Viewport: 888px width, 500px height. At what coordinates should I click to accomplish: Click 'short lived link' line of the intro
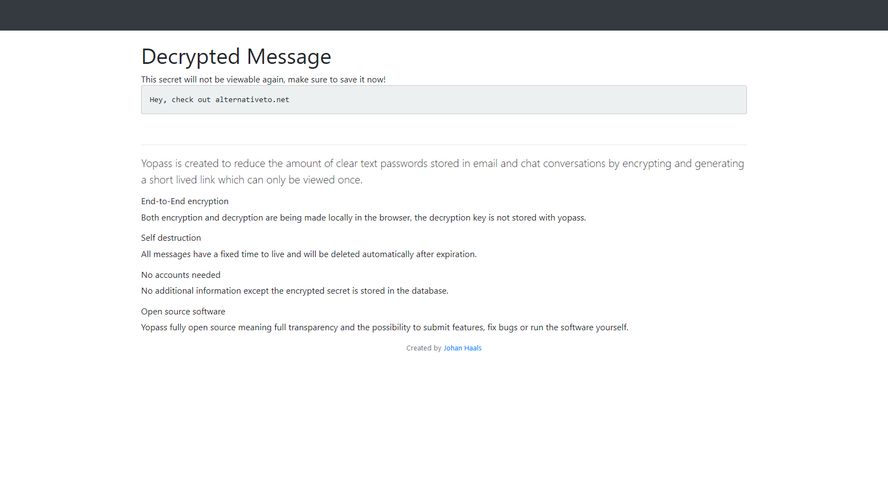251,180
